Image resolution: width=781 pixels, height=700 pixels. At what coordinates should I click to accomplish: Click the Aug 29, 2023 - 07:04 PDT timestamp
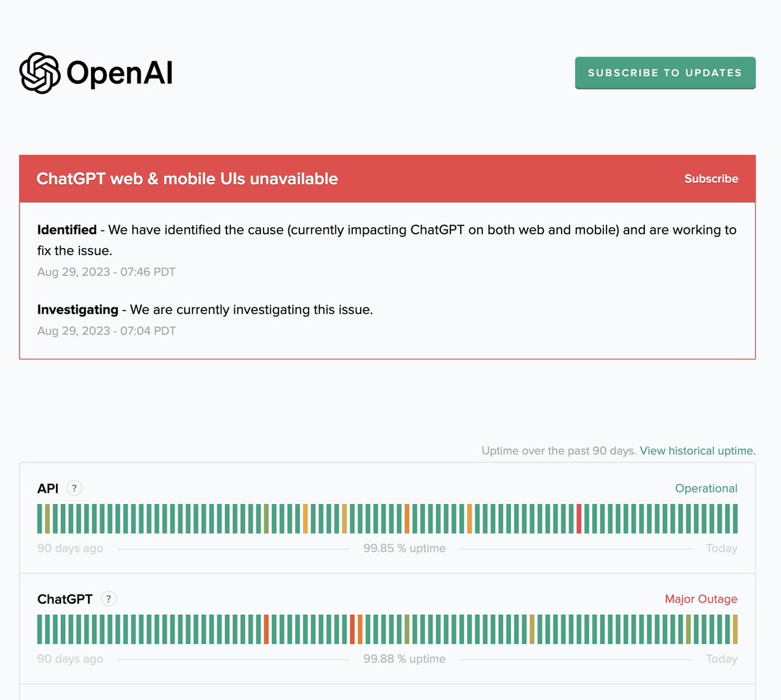106,331
